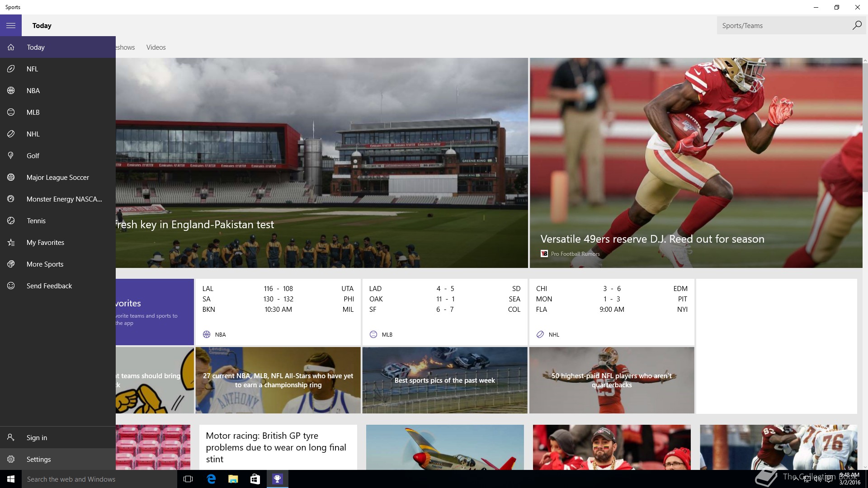This screenshot has width=868, height=488.
Task: Go to MLB section label
Action: coord(33,112)
